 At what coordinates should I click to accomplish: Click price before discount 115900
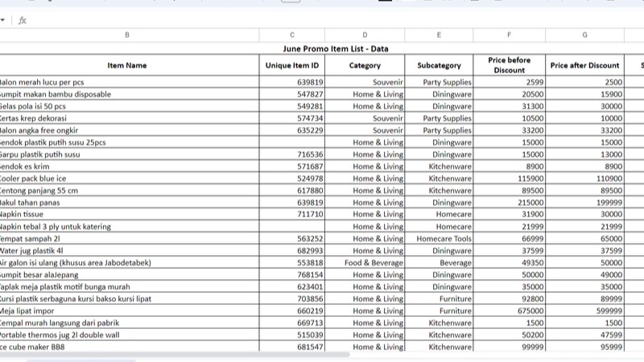click(x=510, y=179)
